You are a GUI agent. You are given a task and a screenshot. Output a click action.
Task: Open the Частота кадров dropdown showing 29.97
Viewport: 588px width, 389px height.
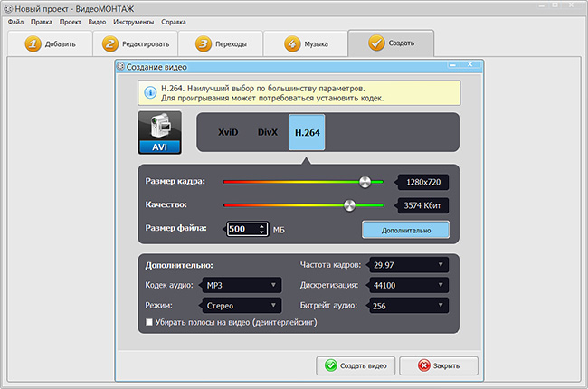coord(409,265)
